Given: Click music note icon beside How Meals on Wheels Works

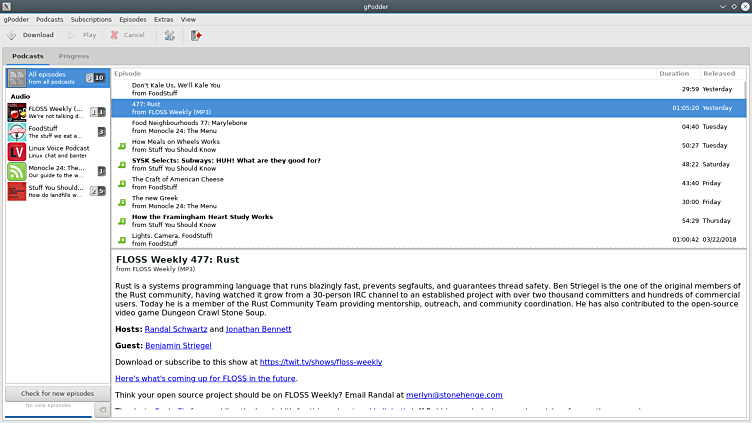Looking at the screenshot, I should [122, 146].
